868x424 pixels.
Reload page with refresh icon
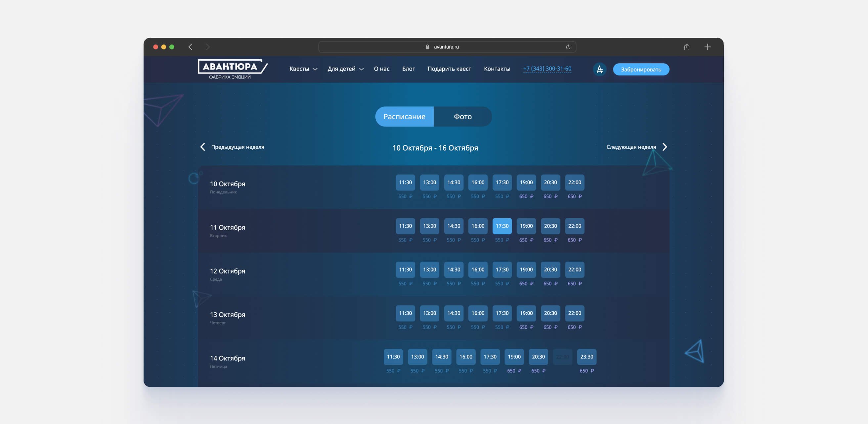[x=568, y=47]
